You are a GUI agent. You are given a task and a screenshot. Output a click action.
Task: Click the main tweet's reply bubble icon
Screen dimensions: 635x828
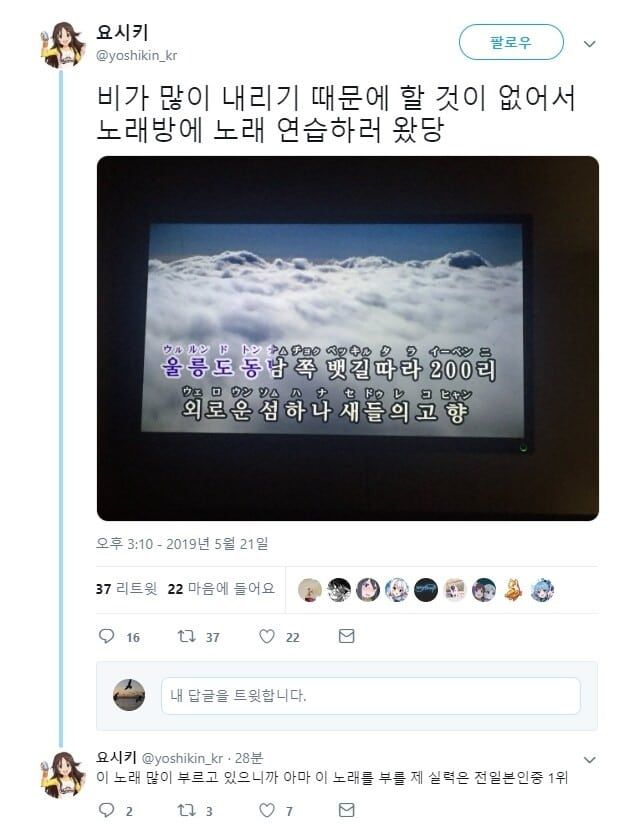pyautogui.click(x=107, y=636)
